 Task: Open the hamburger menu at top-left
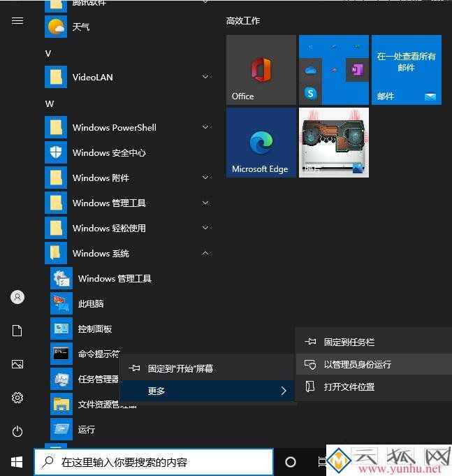[x=17, y=21]
